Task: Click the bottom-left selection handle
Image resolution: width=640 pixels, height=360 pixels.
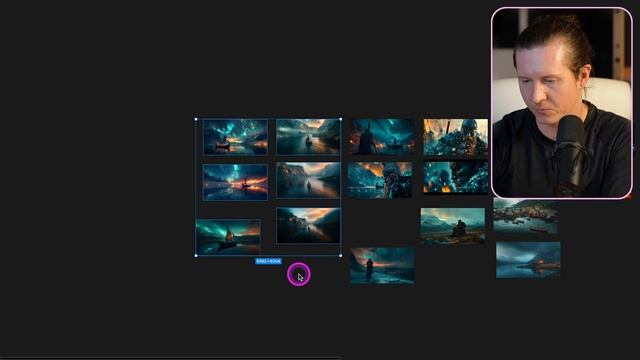Action: 196,256
